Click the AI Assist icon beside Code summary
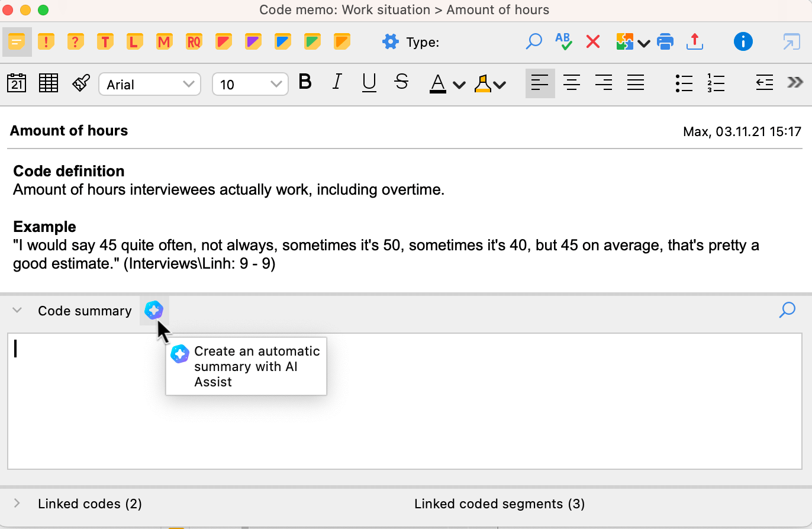The width and height of the screenshot is (812, 529). coord(154,310)
